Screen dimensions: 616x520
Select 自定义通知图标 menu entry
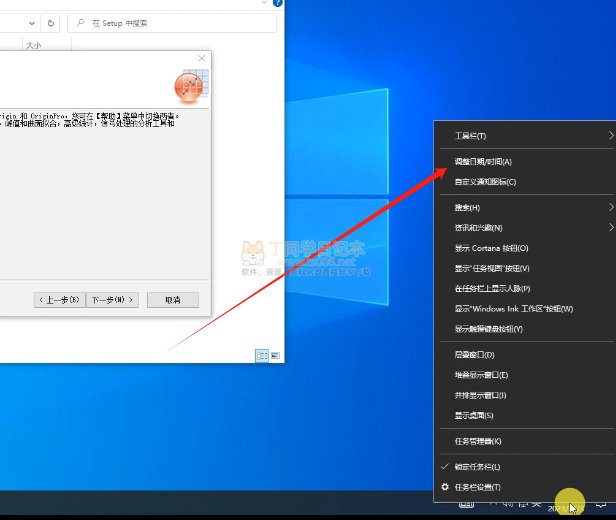pyautogui.click(x=486, y=182)
